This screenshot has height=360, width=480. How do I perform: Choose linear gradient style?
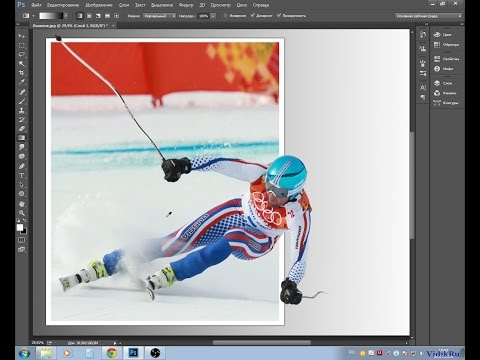pos(80,16)
